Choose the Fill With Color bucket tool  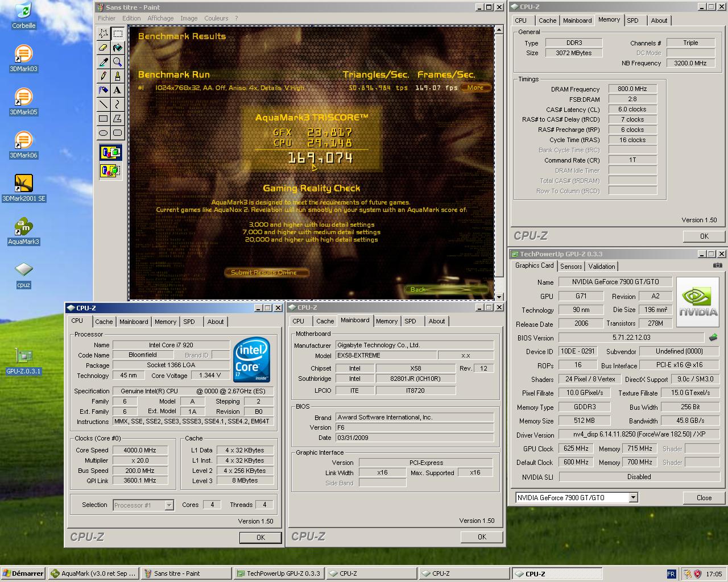[117, 48]
